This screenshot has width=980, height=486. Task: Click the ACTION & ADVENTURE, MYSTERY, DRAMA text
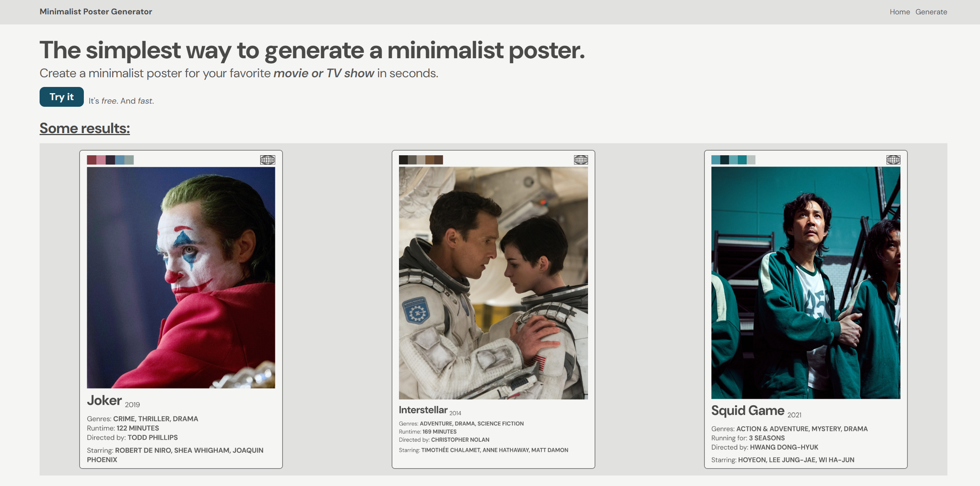coord(802,429)
